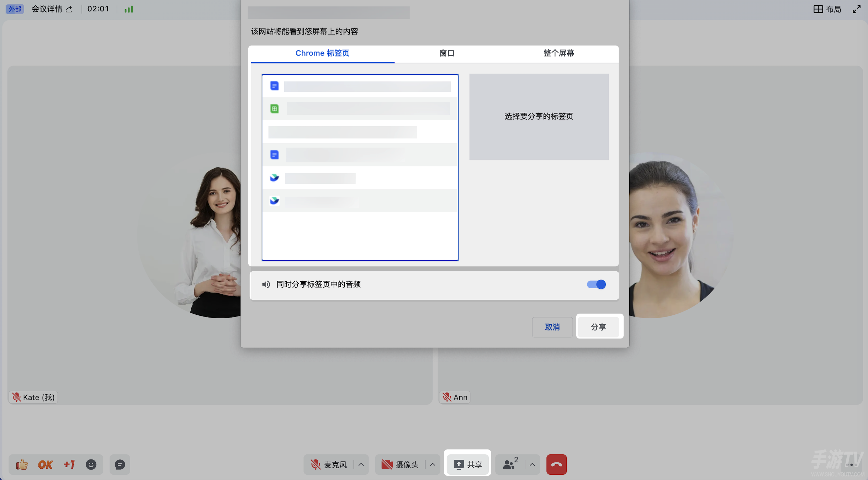Click the 外部 badge
868x480 pixels.
point(15,9)
